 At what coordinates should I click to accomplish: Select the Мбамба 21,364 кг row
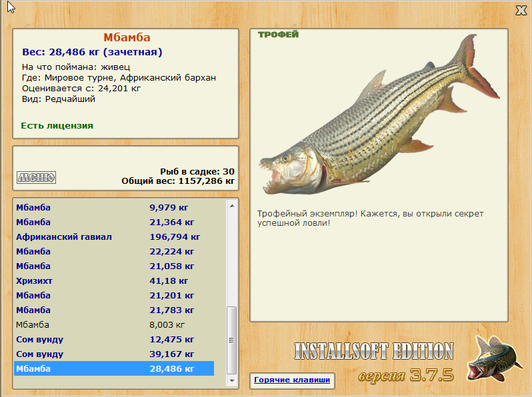coord(114,222)
